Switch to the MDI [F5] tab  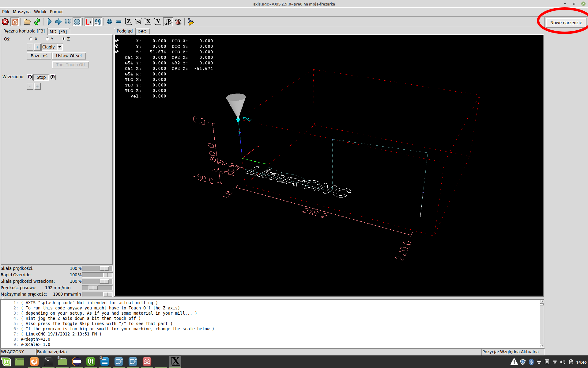coord(58,32)
